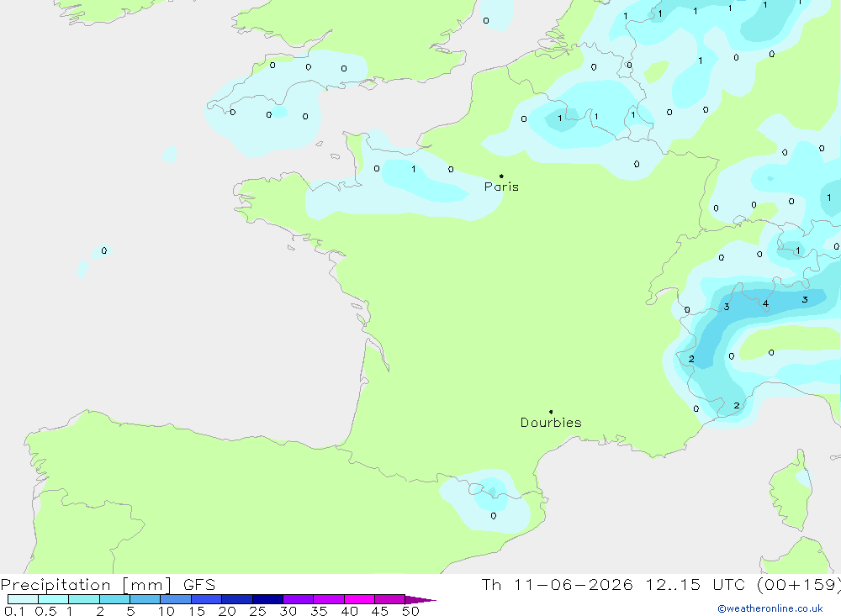Pick the 30–35 mm purple swatch
Viewport: 841px width, 616px height.
click(298, 599)
